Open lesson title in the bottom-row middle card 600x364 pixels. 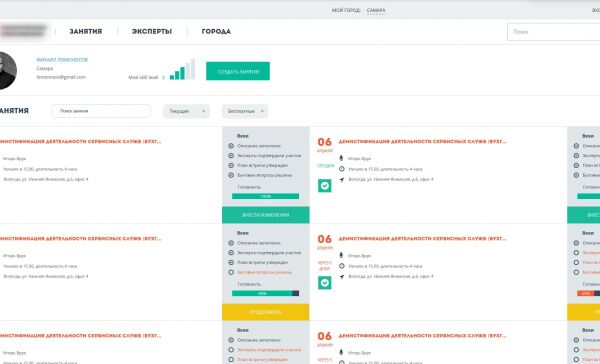[x=422, y=336]
